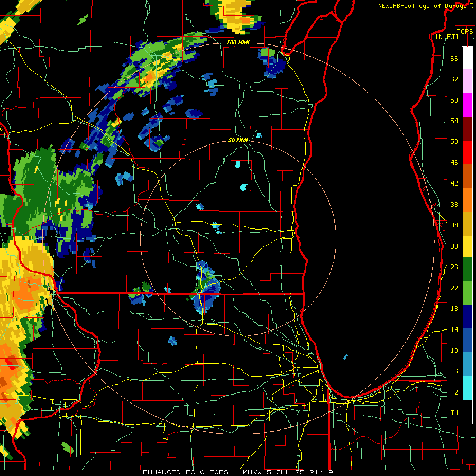The height and width of the screenshot is (476, 476).
Task: Select the bright red legend band
Action: [467, 152]
